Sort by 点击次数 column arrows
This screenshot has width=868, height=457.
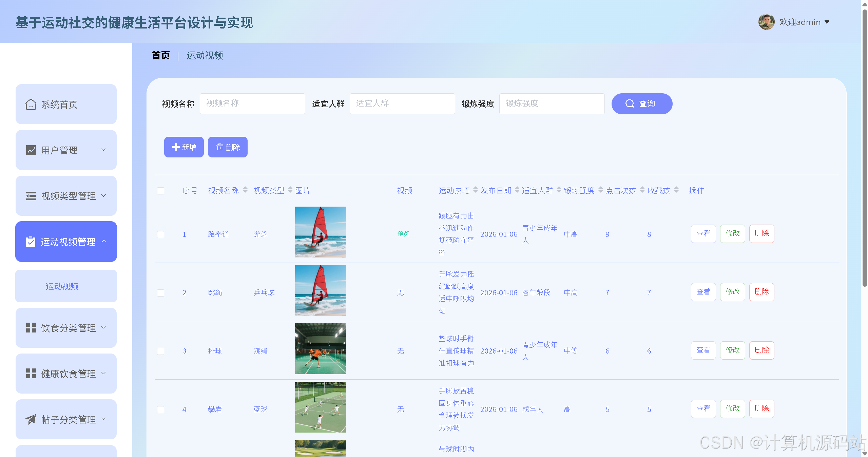click(642, 190)
